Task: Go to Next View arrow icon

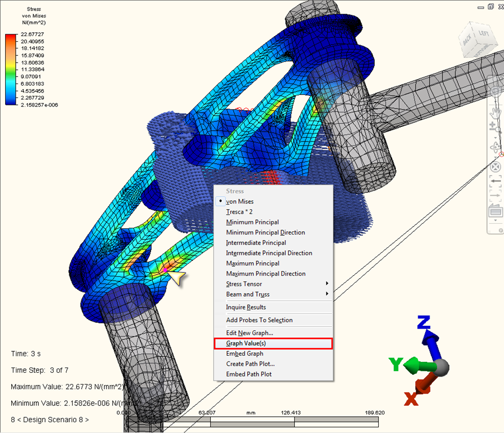Action: tap(496, 195)
